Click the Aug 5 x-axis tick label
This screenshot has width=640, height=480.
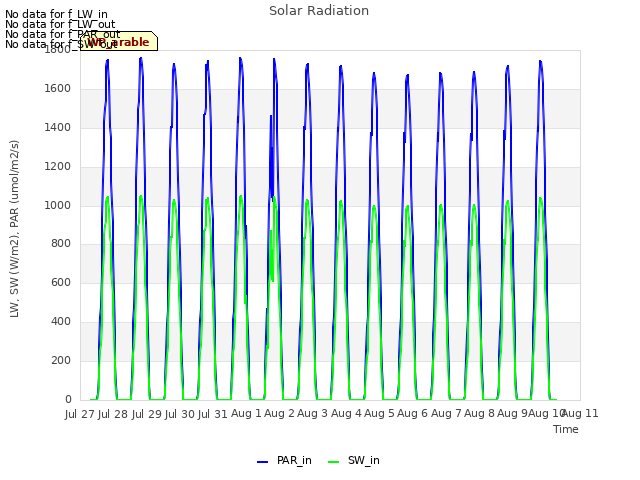pyautogui.click(x=379, y=414)
